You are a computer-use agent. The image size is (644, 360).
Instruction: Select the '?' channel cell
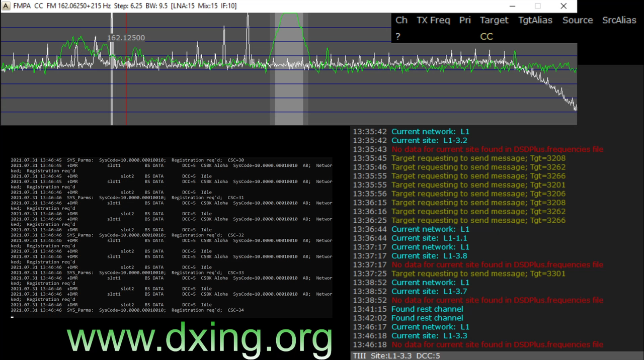(x=398, y=36)
